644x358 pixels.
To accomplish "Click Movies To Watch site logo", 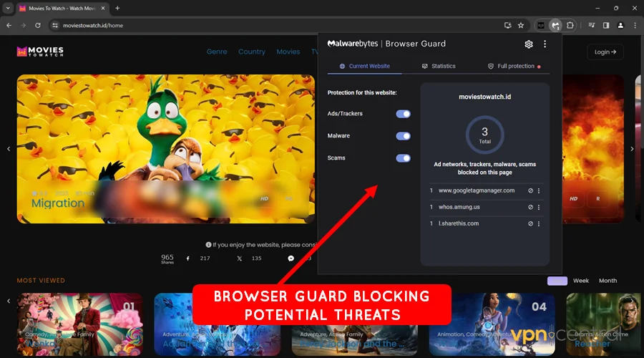I will pos(40,52).
